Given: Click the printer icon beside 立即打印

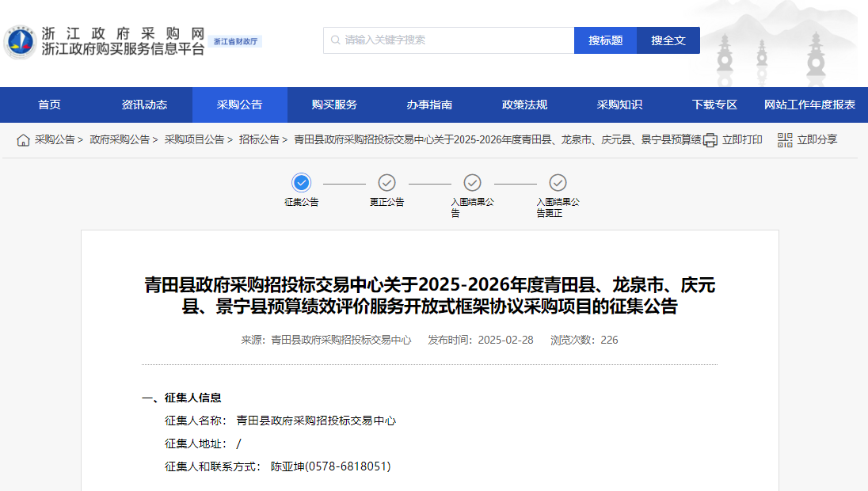Looking at the screenshot, I should pos(710,139).
